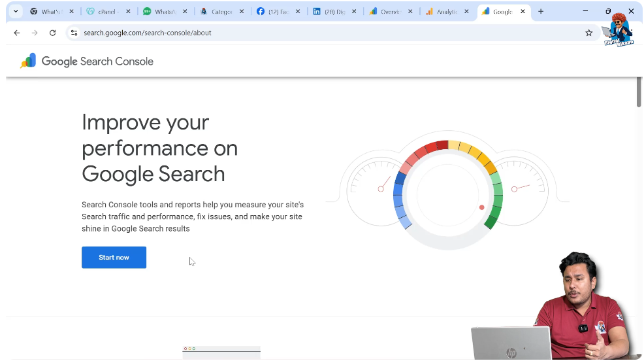644x361 pixels.
Task: Open the tab search dropdown arrow
Action: pos(16,12)
